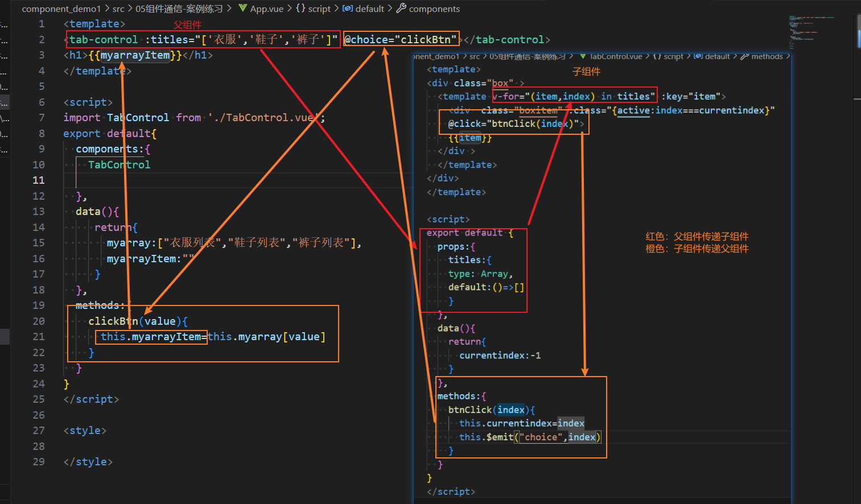Open component_demo1 in the App.vue breadcrumb
The height and width of the screenshot is (504, 861).
click(61, 9)
